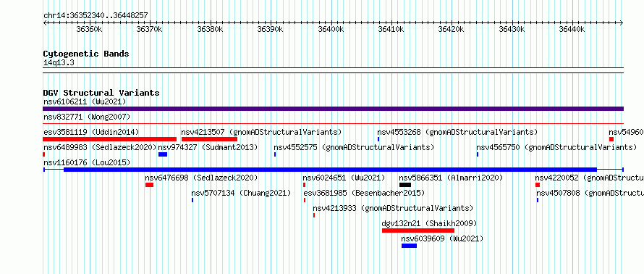The height and width of the screenshot is (274, 644).
Task: Open the nsv974327 (Sudmant2013) label
Action: pos(208,147)
